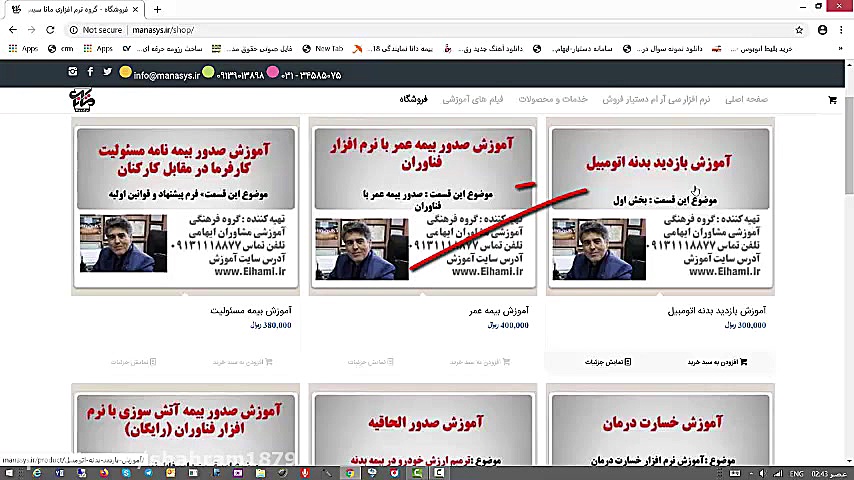Open the آموزش بیمه مسئولیت product title
Viewport: 854px width, 480px height.
coord(251,311)
